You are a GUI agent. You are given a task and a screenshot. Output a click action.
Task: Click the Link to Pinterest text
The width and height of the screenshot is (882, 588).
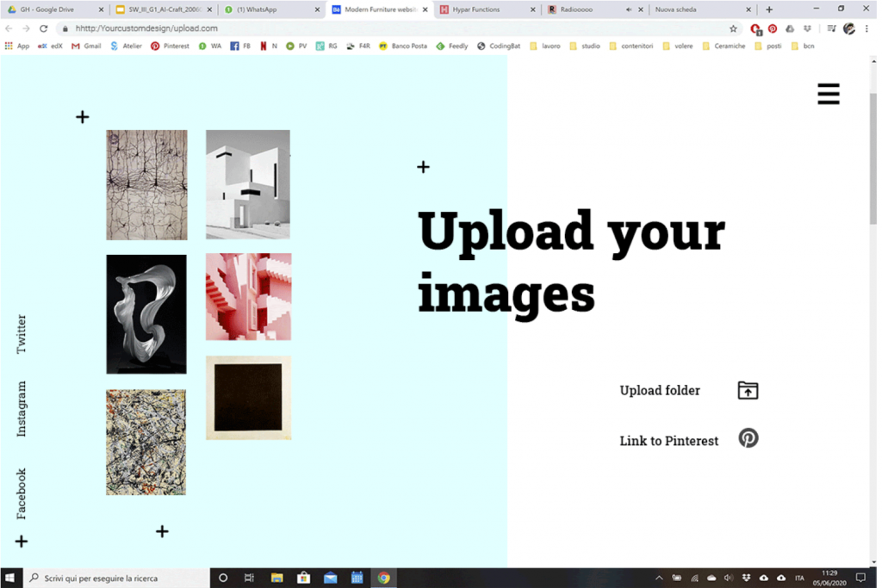coord(668,441)
